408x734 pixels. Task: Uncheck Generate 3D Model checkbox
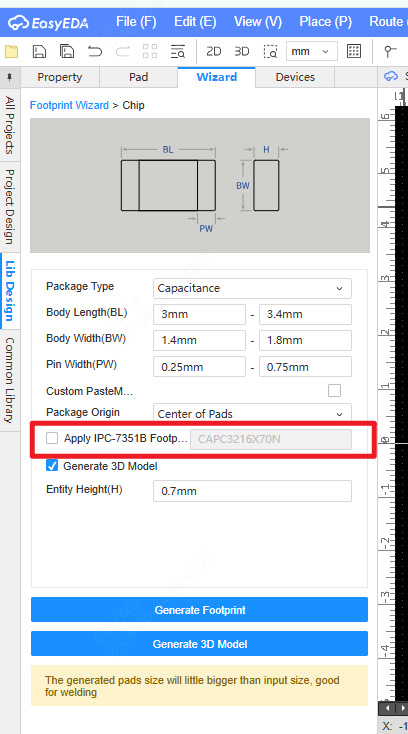click(52, 466)
